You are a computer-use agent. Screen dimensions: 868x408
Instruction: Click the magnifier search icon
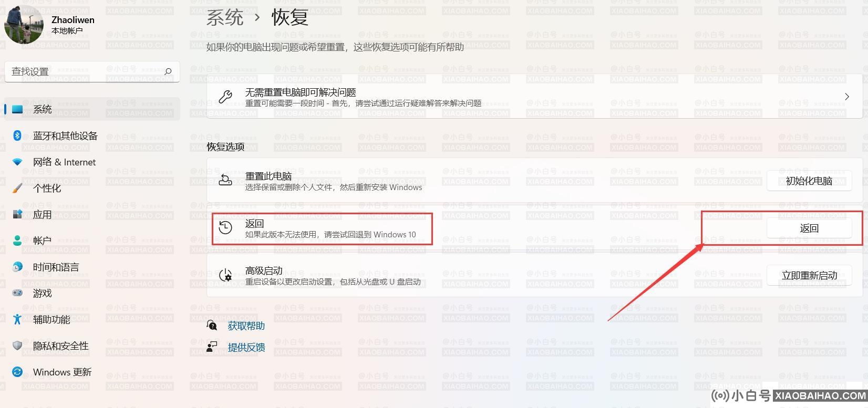(x=168, y=71)
